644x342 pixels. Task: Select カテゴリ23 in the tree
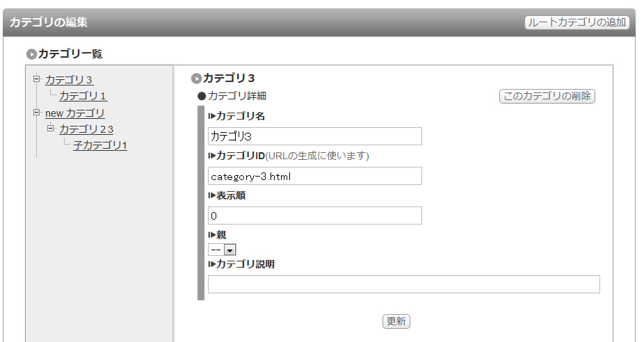point(86,129)
